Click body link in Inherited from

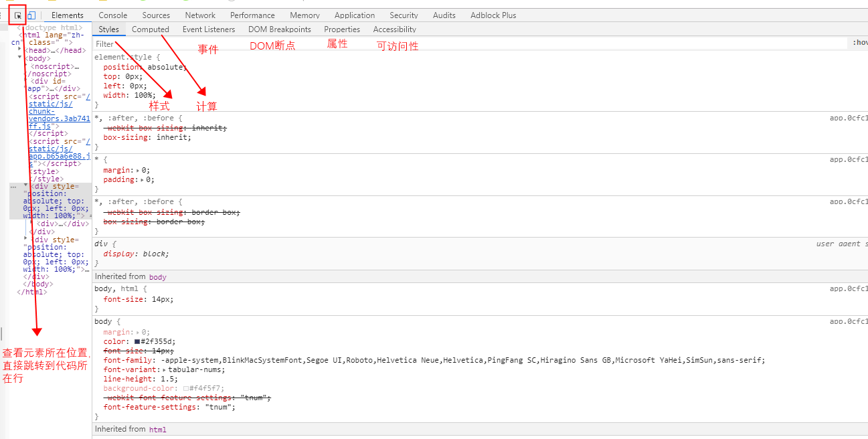[158, 277]
